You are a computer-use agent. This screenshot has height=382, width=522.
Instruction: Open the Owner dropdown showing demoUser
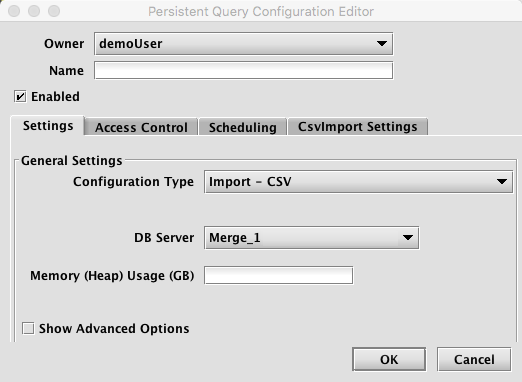(x=243, y=44)
